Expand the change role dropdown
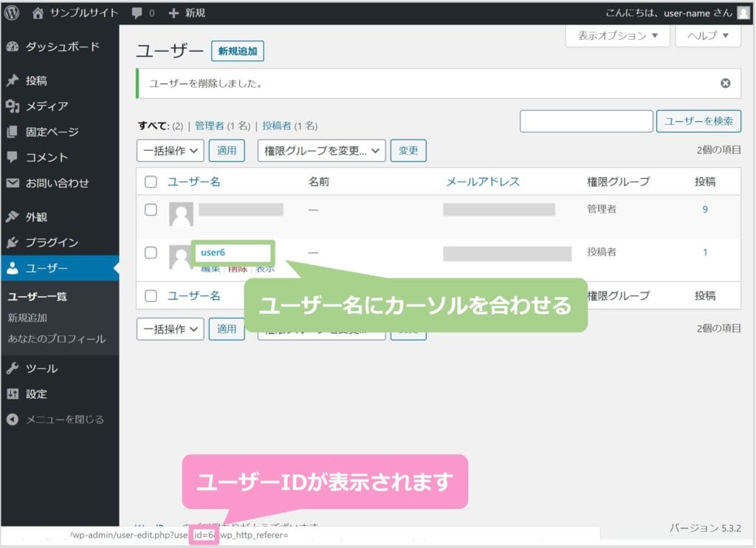 321,151
